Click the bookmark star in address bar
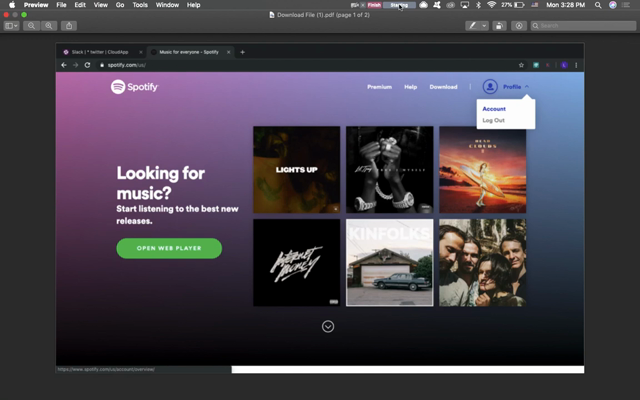This screenshot has width=640, height=400. [521, 65]
